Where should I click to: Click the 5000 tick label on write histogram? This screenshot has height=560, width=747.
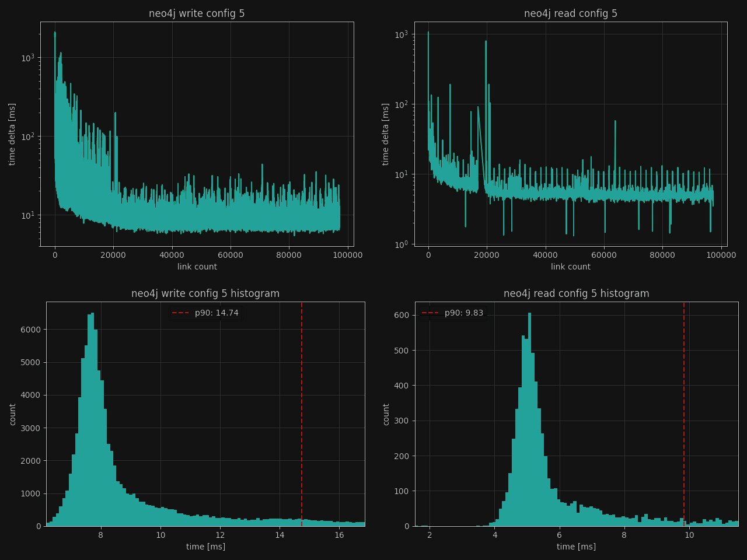[31, 362]
